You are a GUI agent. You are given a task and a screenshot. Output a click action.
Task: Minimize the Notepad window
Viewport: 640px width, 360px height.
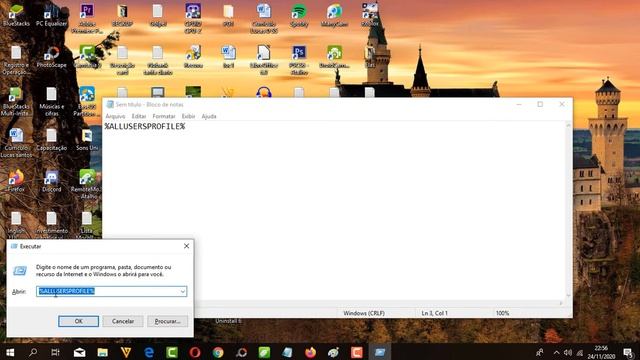point(519,104)
